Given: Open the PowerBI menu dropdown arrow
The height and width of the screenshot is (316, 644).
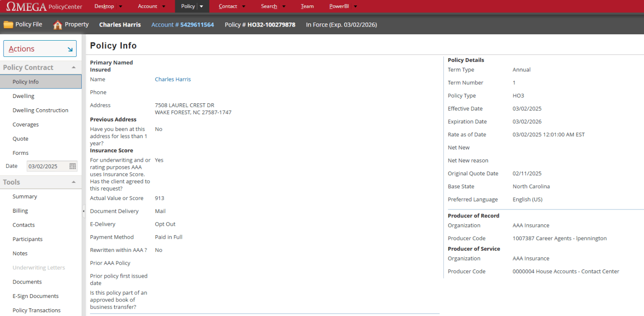Looking at the screenshot, I should point(355,6).
